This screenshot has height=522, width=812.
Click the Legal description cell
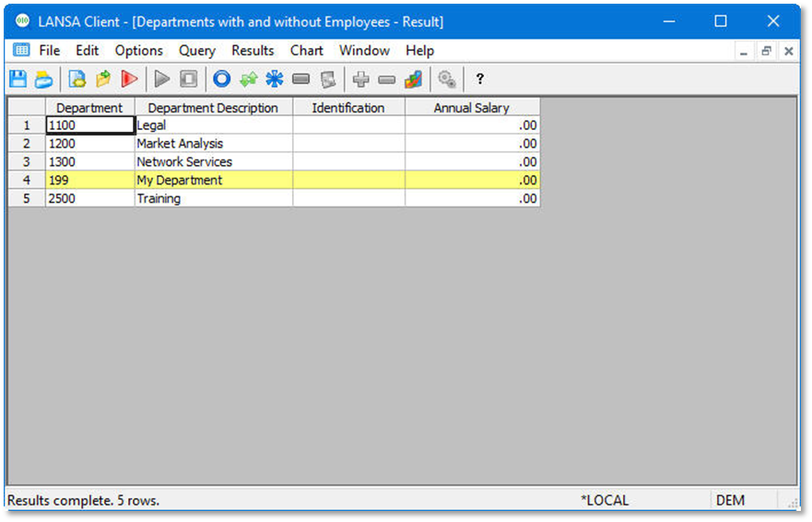[214, 125]
